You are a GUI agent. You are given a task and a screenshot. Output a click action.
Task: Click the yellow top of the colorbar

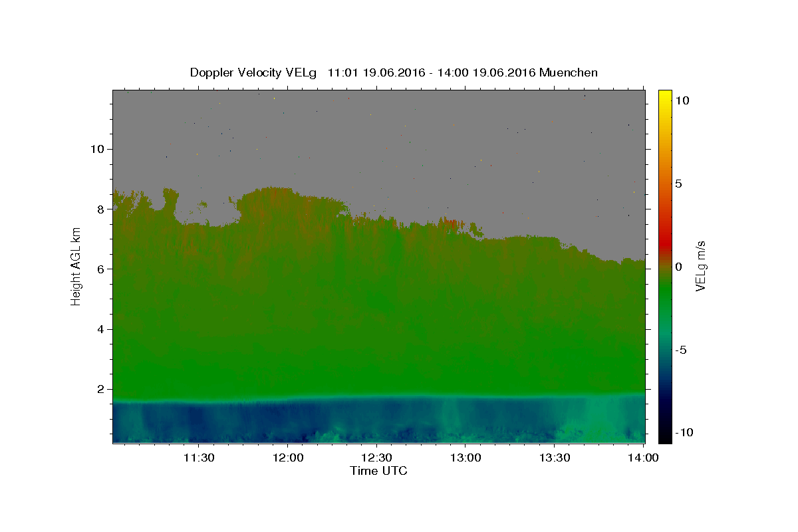click(664, 94)
